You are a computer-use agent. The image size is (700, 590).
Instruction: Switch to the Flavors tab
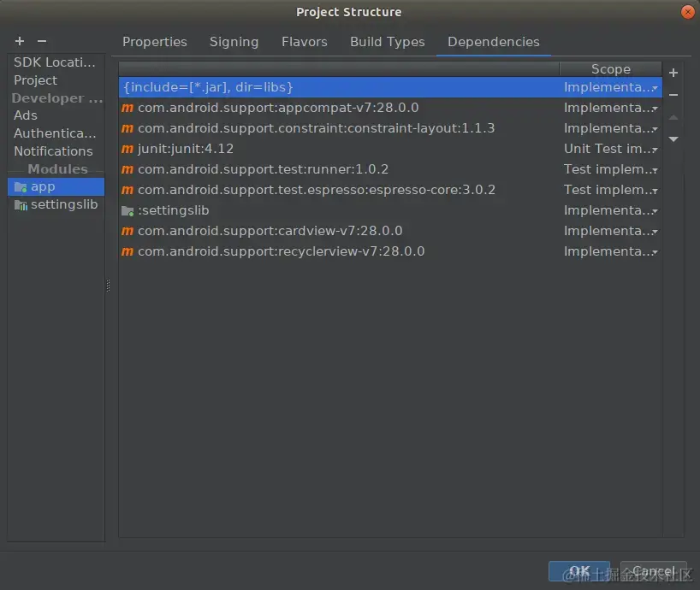(x=305, y=42)
